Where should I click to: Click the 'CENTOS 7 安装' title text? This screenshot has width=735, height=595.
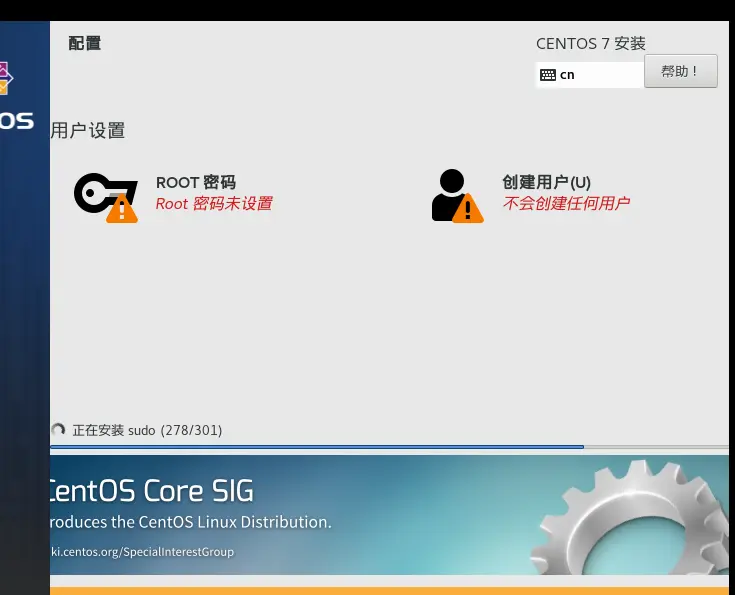pyautogui.click(x=591, y=44)
